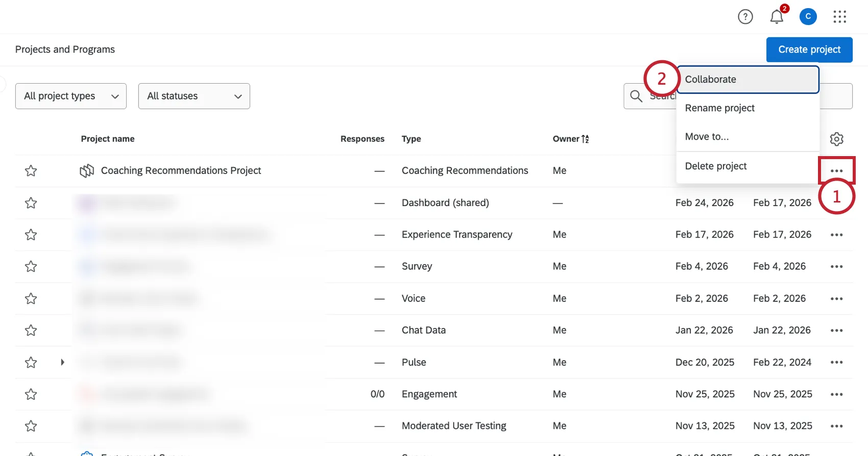Image resolution: width=868 pixels, height=456 pixels.
Task: Star the Coaching Recommendations Project row
Action: coord(31,171)
